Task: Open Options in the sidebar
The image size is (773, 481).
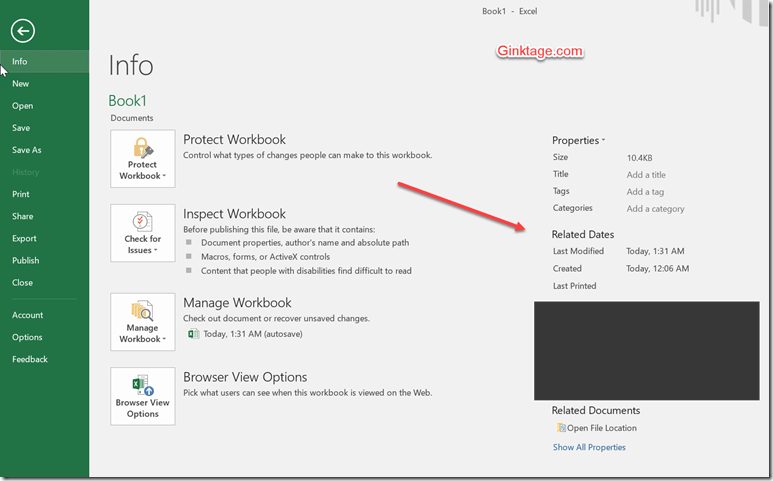Action: (x=44, y=338)
